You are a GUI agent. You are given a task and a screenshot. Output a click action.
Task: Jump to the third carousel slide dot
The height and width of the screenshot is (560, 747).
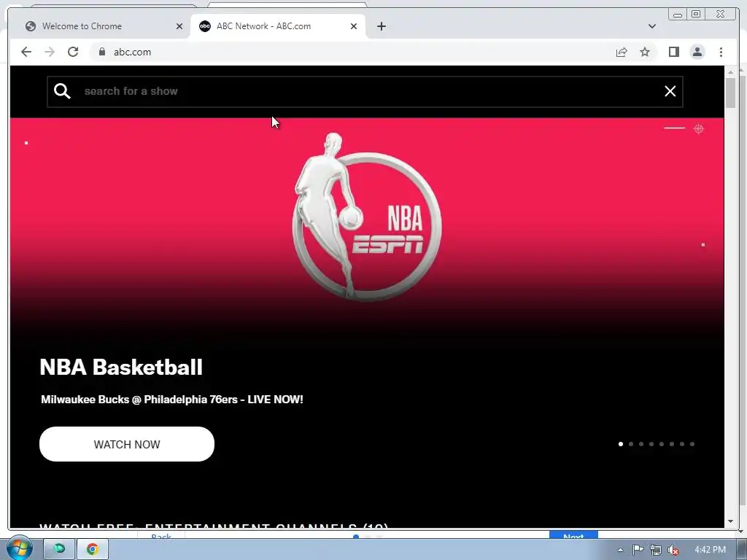(x=640, y=444)
